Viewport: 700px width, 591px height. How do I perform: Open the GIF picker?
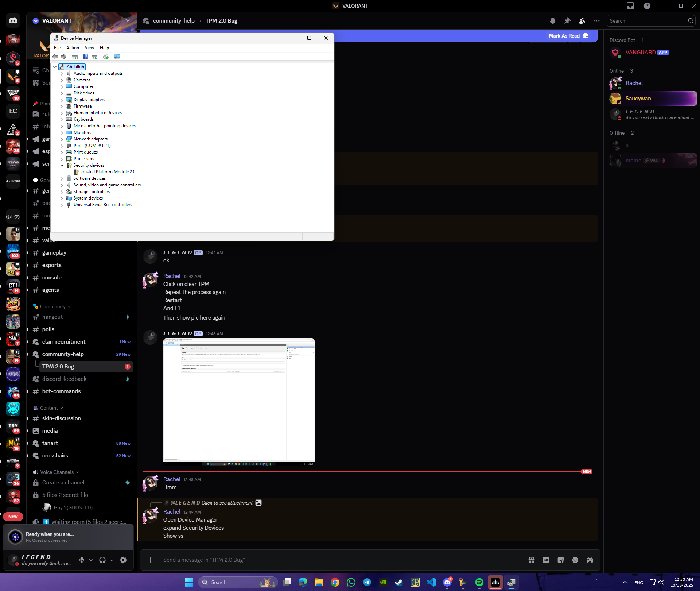pos(546,560)
